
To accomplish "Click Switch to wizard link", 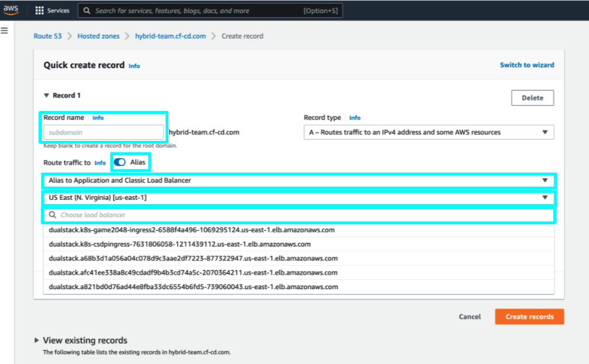I will 526,65.
